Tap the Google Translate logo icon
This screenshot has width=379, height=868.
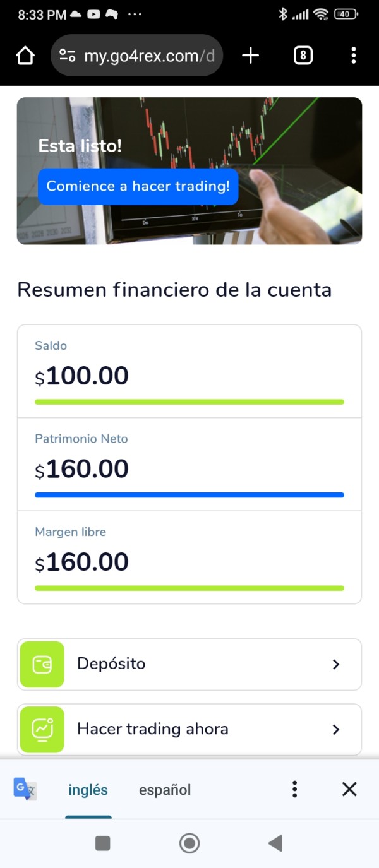(25, 789)
